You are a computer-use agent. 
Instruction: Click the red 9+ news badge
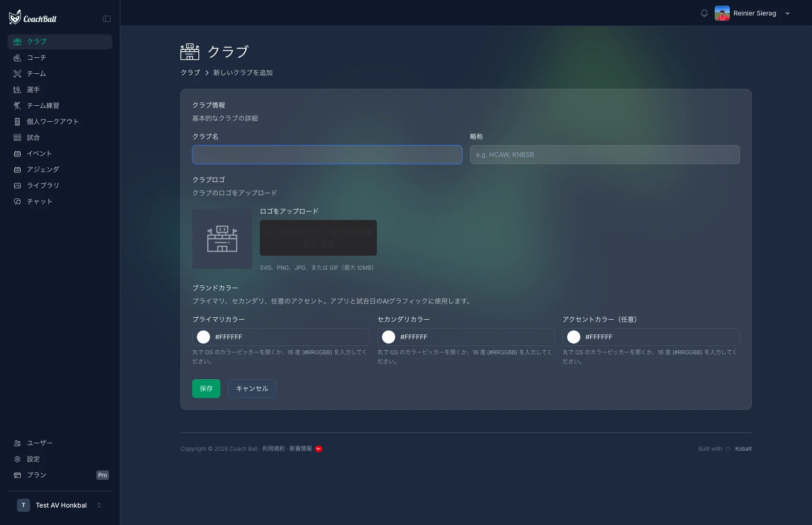click(319, 449)
